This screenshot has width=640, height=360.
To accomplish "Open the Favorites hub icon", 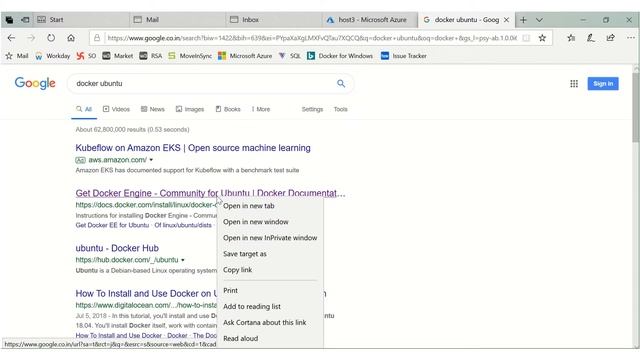I will pos(571,38).
